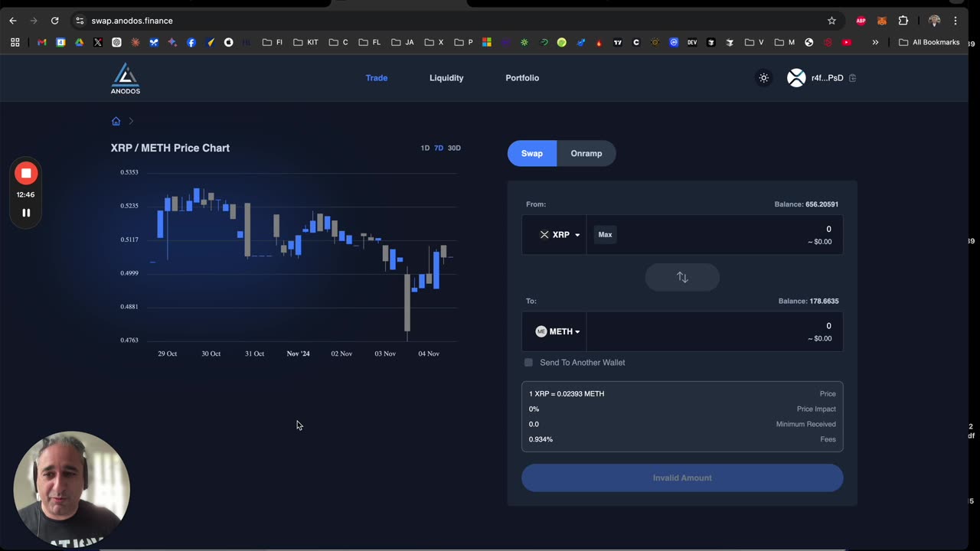
Task: Open the Chrome three-dot menu
Action: (955, 21)
